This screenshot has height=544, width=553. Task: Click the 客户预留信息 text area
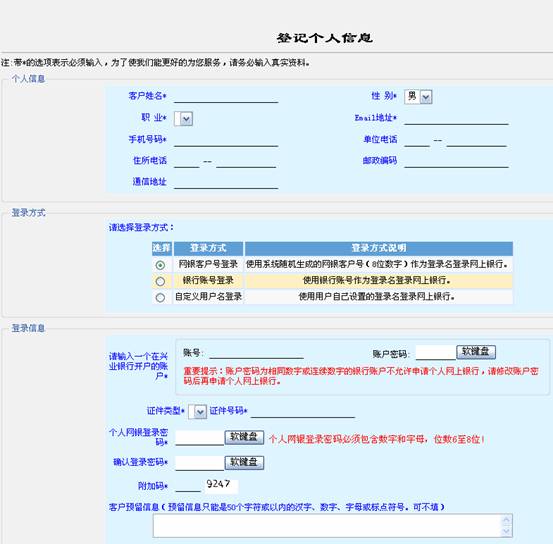[x=333, y=526]
